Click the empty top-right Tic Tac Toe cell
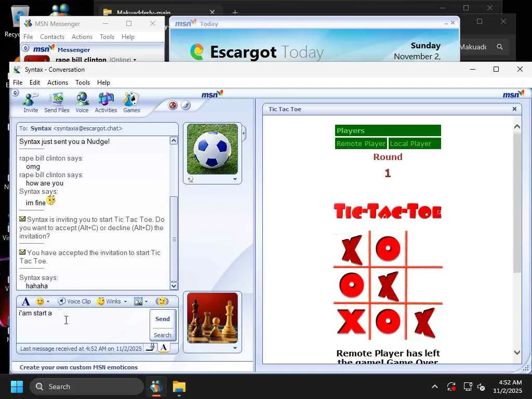The width and height of the screenshot is (532, 399). pos(425,248)
